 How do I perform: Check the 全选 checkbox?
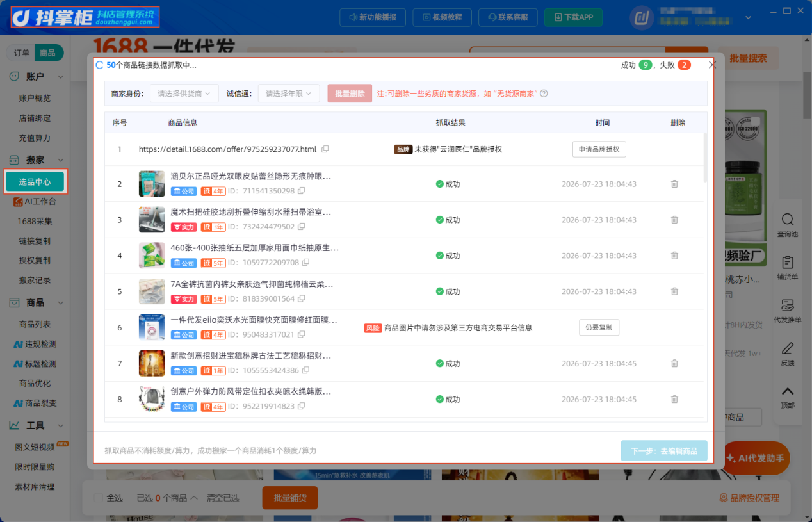(x=98, y=498)
